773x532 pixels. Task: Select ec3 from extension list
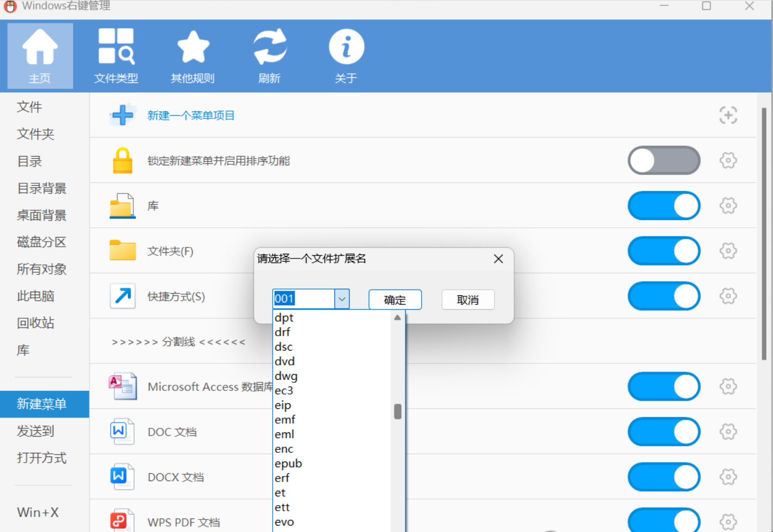pyautogui.click(x=332, y=390)
